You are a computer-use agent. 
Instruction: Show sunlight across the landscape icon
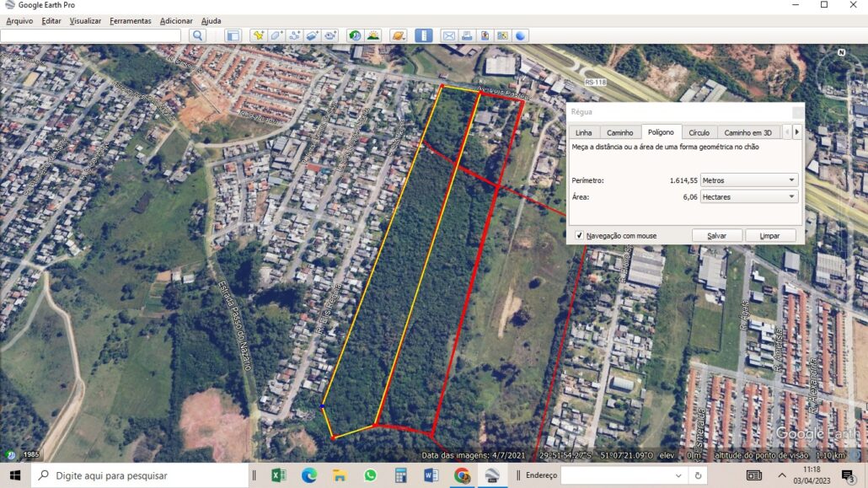point(373,36)
